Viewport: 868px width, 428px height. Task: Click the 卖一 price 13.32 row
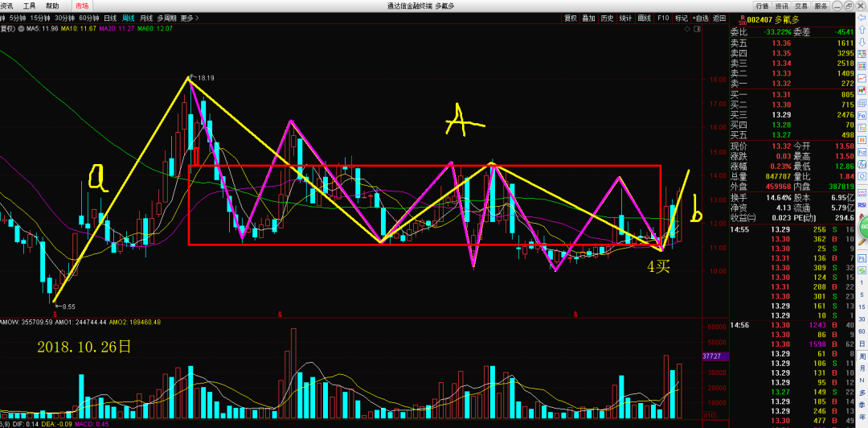[792, 84]
